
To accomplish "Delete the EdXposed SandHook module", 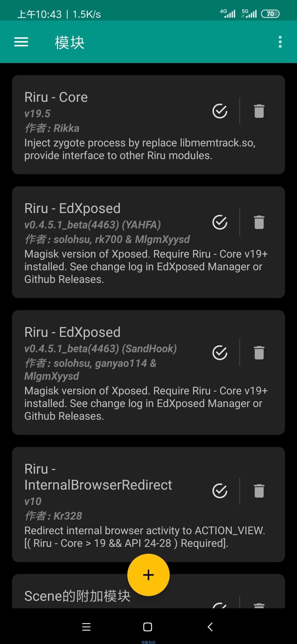I will point(259,353).
